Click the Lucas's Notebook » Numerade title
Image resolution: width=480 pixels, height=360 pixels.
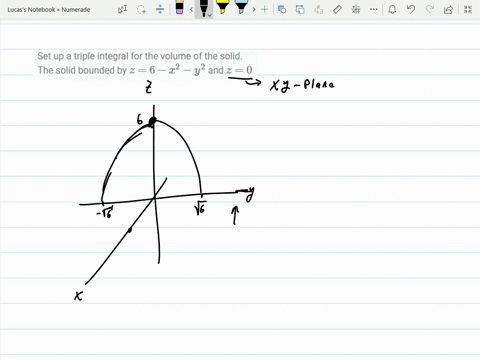pyautogui.click(x=49, y=10)
